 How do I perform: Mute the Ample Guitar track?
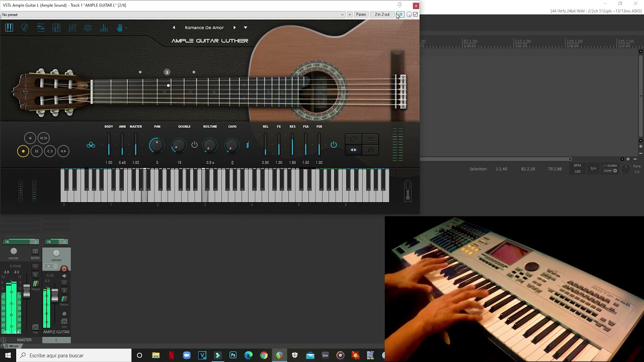(x=64, y=283)
